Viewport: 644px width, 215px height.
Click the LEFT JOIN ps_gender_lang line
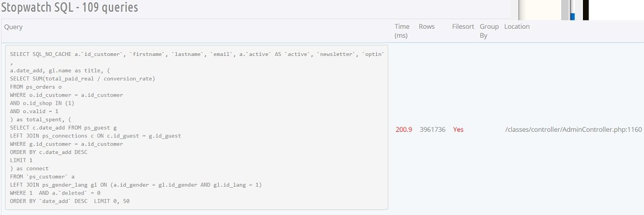tap(135, 185)
